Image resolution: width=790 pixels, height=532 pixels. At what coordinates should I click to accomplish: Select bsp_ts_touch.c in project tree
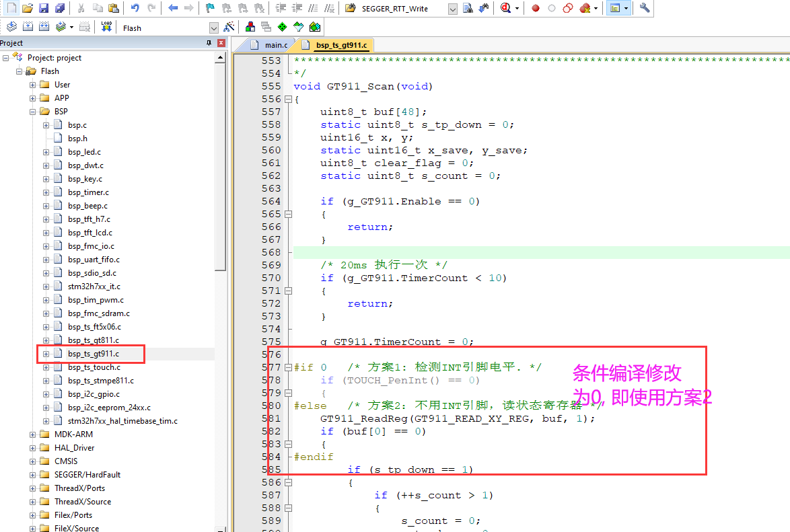[94, 367]
